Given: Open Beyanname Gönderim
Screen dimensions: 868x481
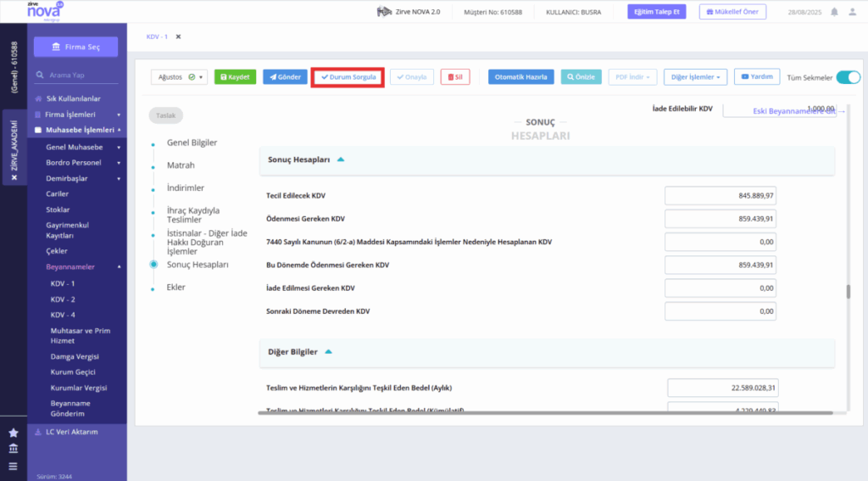Looking at the screenshot, I should click(x=70, y=408).
